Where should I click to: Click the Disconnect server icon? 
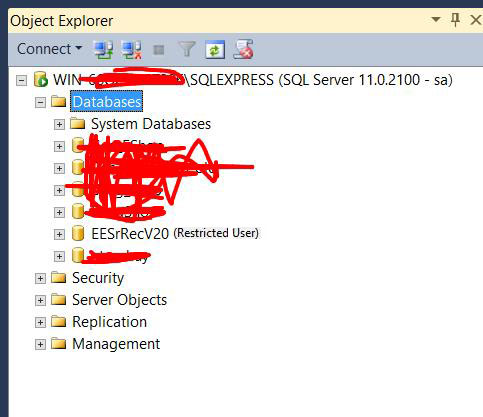point(132,50)
